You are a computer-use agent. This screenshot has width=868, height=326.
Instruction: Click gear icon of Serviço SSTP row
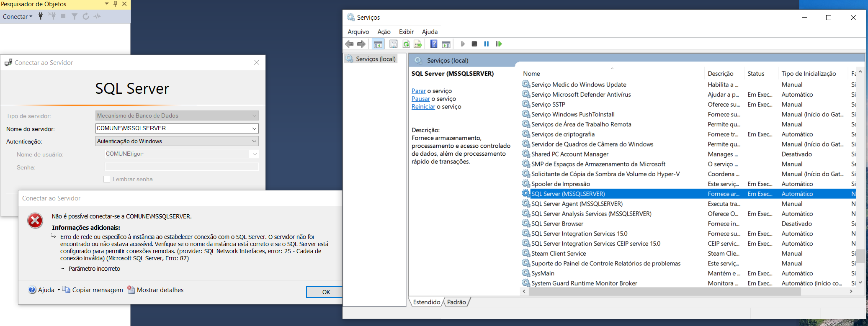click(x=526, y=104)
